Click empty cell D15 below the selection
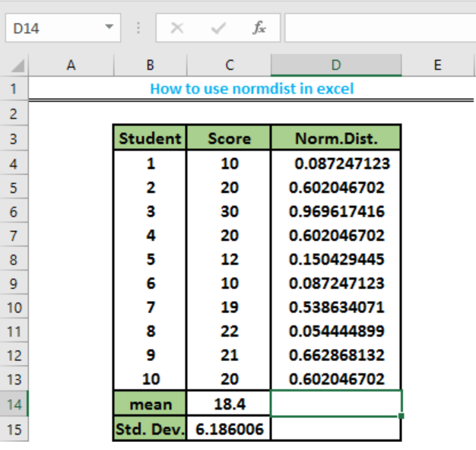Image resolution: width=476 pixels, height=450 pixels. pyautogui.click(x=336, y=429)
